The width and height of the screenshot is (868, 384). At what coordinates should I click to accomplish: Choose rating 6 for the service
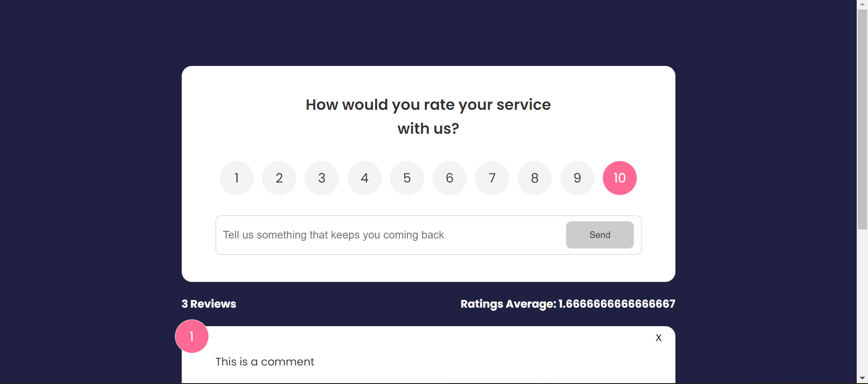(449, 178)
